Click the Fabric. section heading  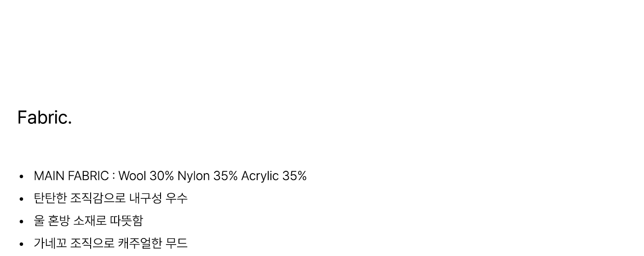point(45,117)
